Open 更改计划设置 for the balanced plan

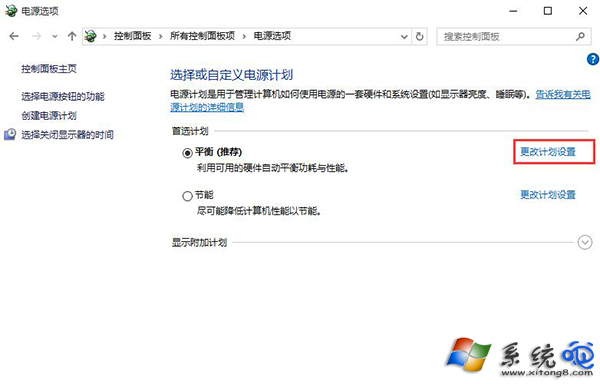[x=548, y=152]
